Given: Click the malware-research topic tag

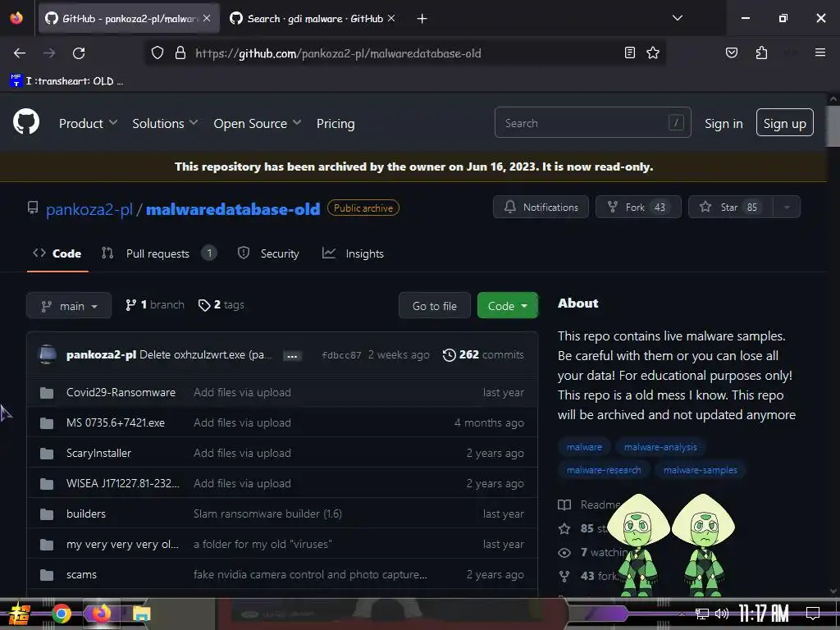Looking at the screenshot, I should click(603, 470).
